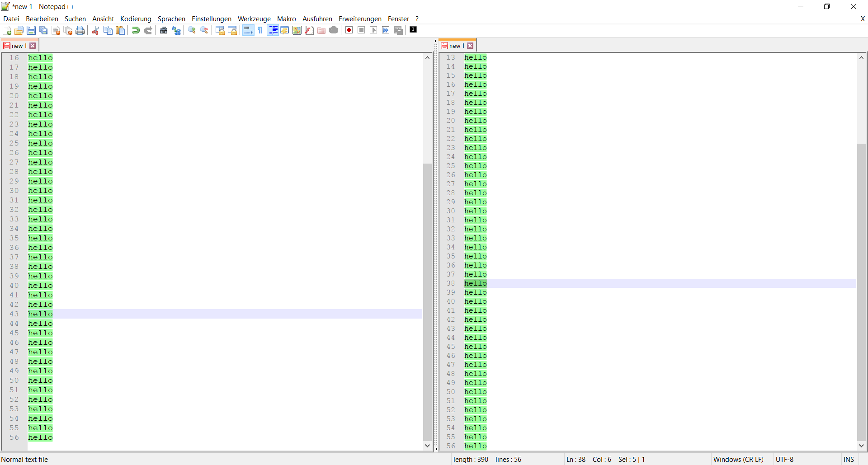The width and height of the screenshot is (868, 465).
Task: Click the INS overwrite mode indicator
Action: (849, 459)
